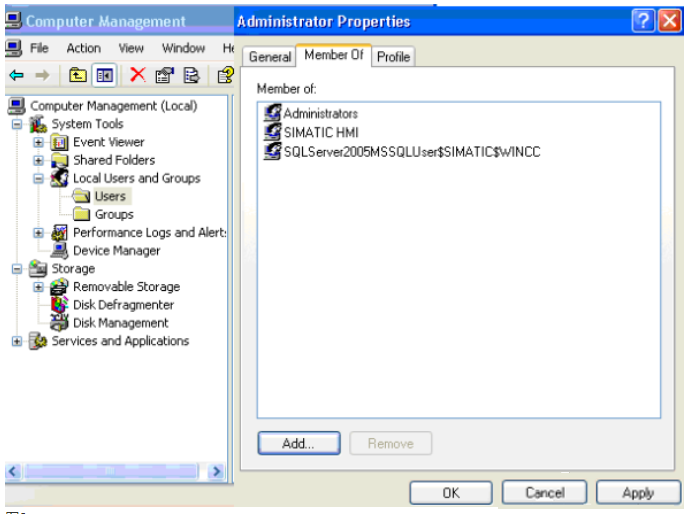
Task: Collapse the Local Users and Groups node
Action: pos(38,178)
